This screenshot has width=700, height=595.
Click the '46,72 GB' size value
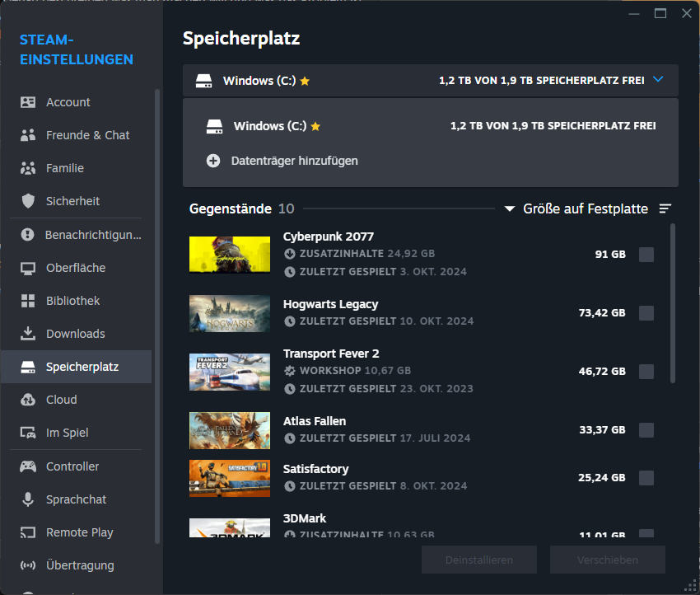[x=602, y=372]
